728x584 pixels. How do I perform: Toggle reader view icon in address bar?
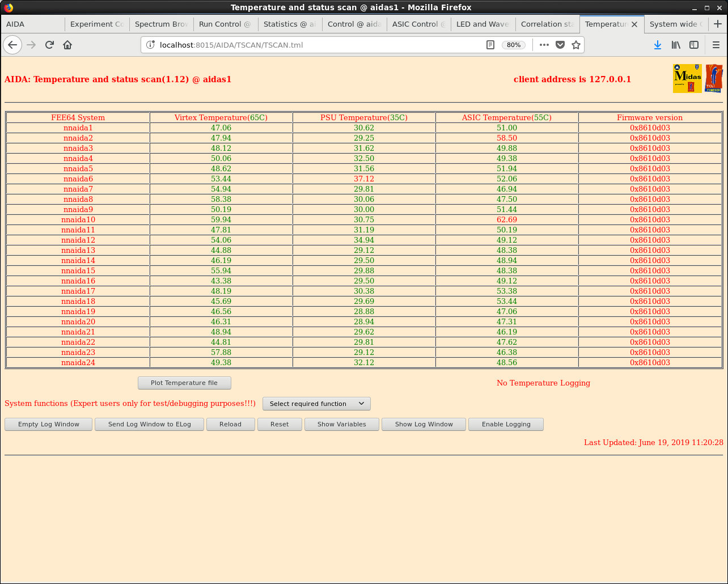pyautogui.click(x=490, y=45)
